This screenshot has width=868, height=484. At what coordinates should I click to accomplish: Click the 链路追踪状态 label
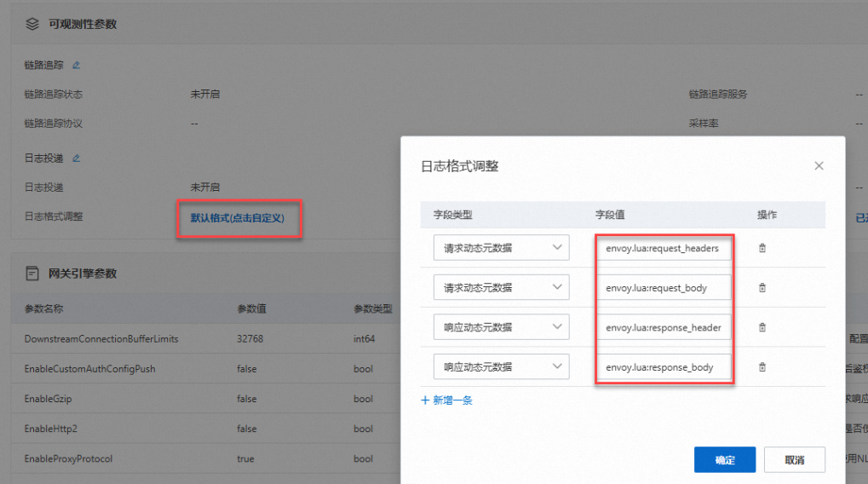[53, 94]
